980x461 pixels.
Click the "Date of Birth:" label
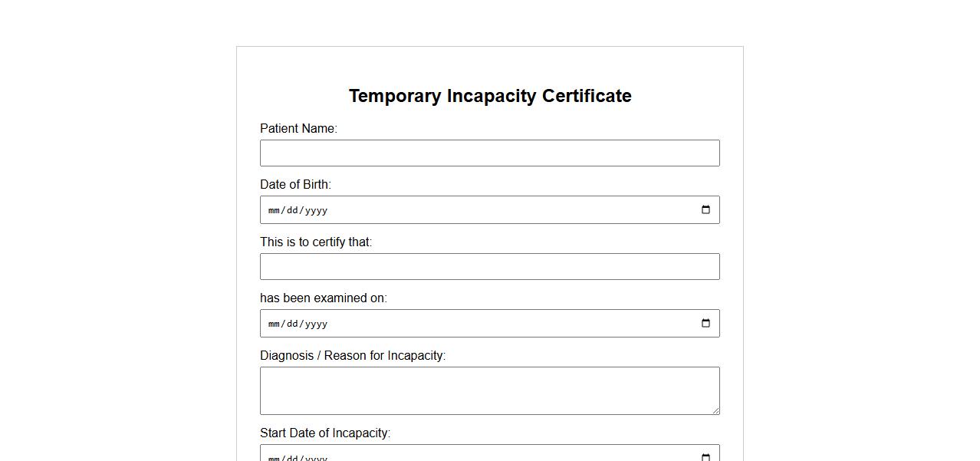(295, 185)
